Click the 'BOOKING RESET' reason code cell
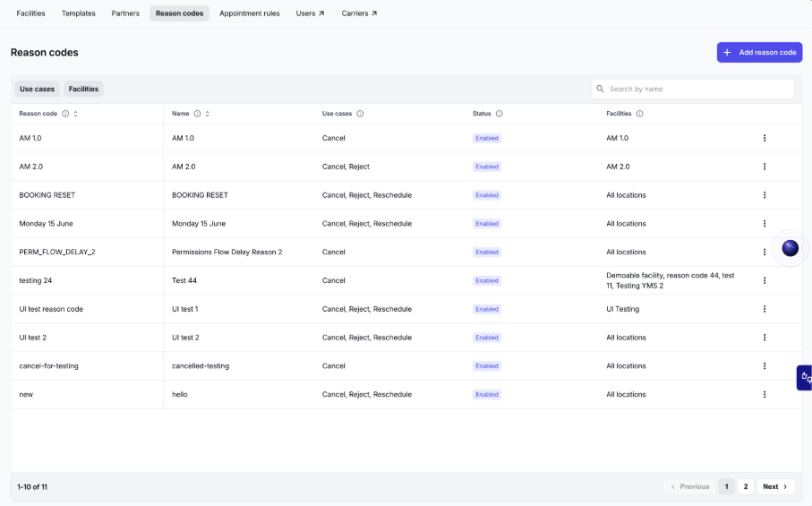 [x=47, y=195]
